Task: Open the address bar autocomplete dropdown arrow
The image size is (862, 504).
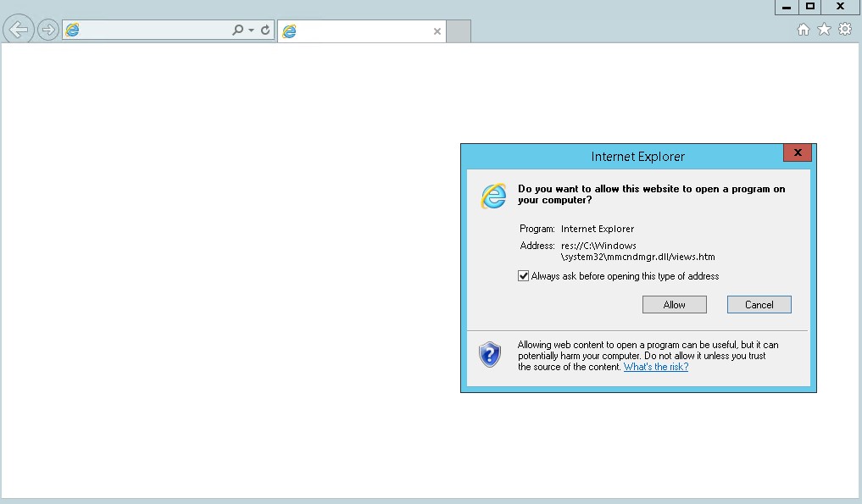Action: click(251, 30)
